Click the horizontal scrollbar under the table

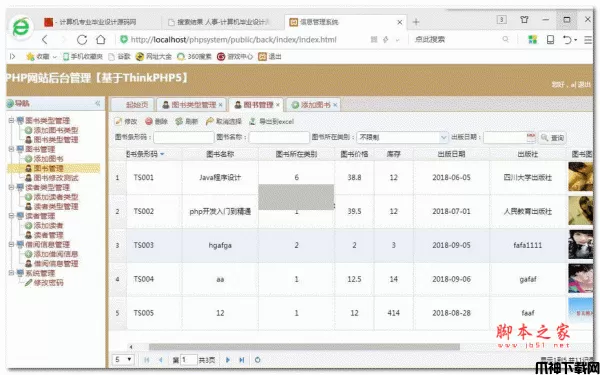pos(304,347)
